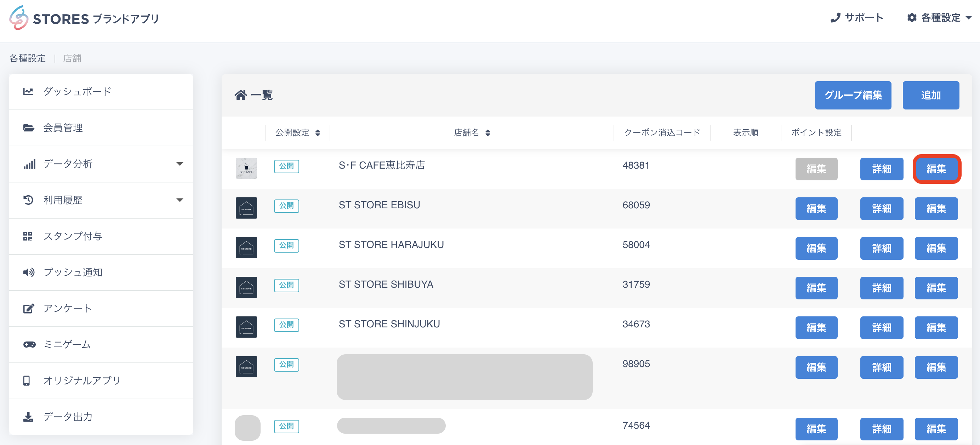Click the STORES brand logo icon
Viewport: 980px width, 445px height.
point(19,17)
